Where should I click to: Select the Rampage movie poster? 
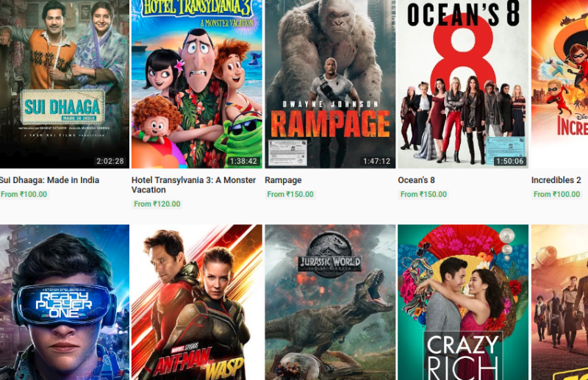[x=330, y=84]
